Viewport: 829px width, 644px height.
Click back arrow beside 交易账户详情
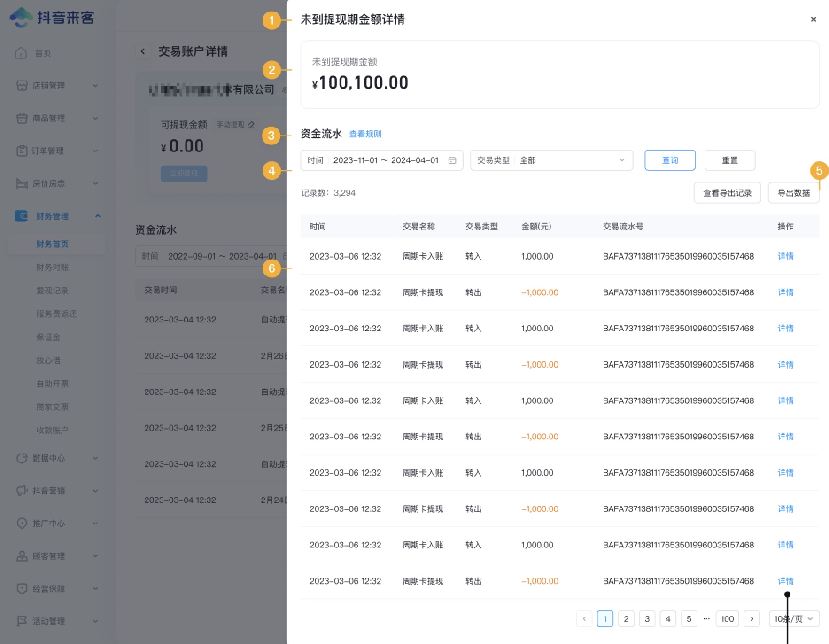143,51
